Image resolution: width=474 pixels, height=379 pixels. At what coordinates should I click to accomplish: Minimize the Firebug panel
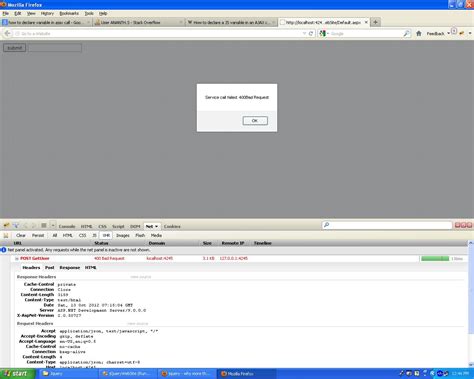coord(457,225)
